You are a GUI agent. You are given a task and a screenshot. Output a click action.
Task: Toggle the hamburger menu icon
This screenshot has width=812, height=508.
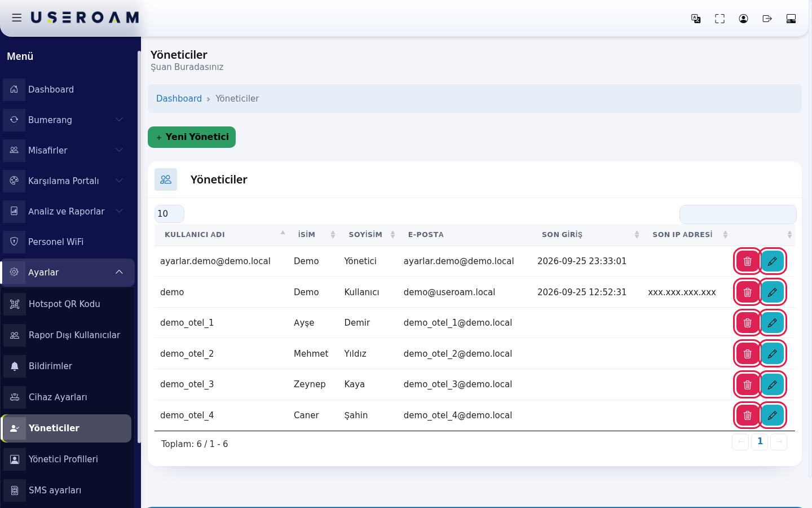point(17,18)
